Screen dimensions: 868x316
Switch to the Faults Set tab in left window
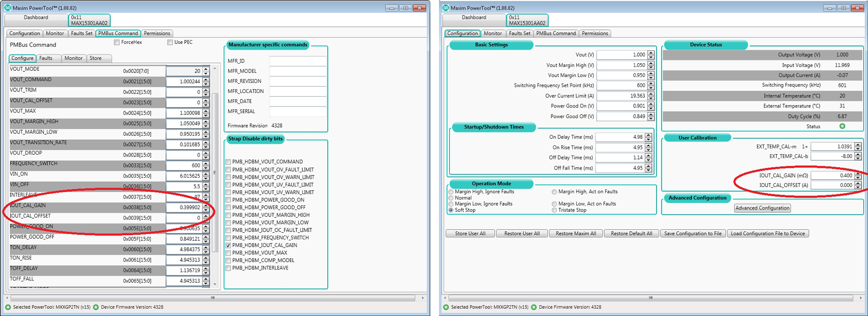click(81, 33)
